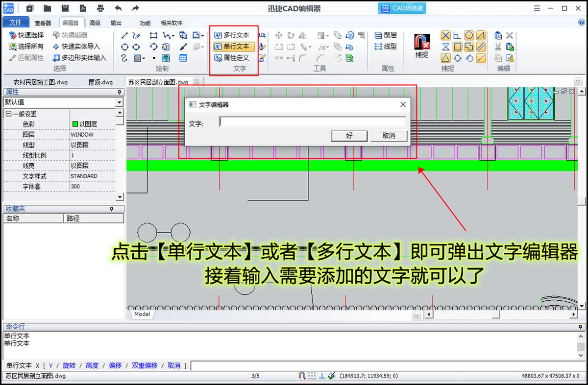
Task: Click 取消 link in the command line options
Action: coord(174,365)
